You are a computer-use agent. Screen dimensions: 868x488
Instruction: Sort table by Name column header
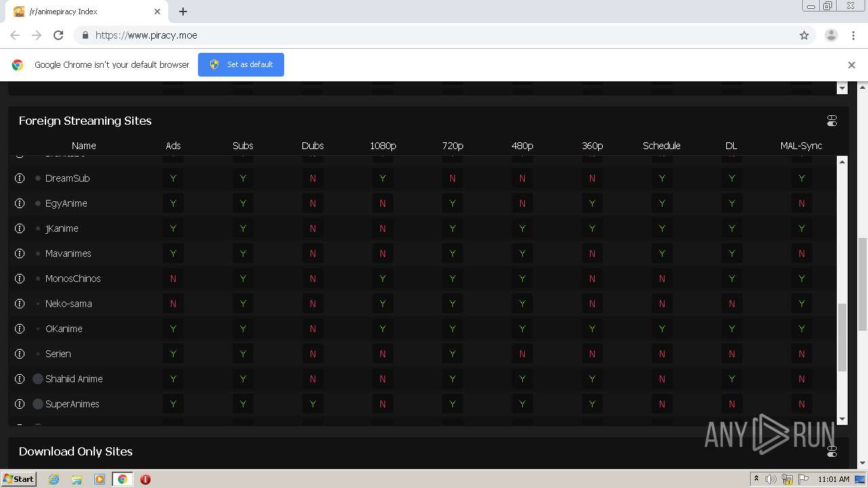84,146
